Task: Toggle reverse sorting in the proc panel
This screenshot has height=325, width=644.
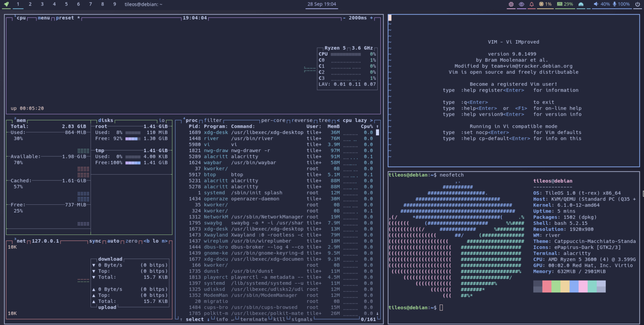Action: tap(302, 120)
